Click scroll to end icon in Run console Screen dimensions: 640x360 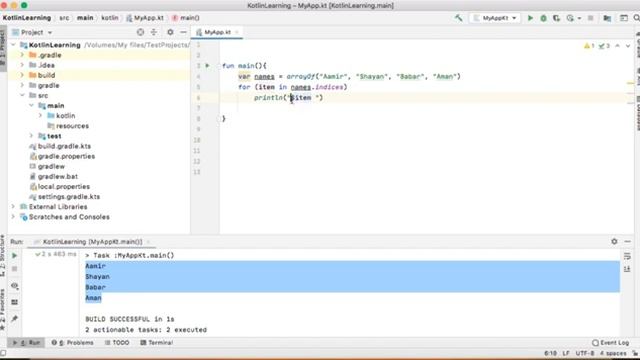pyautogui.click(x=627, y=269)
